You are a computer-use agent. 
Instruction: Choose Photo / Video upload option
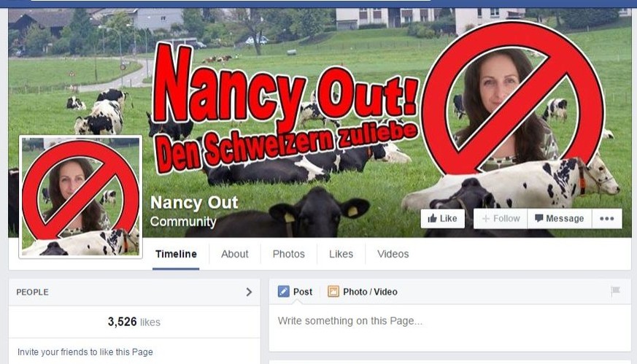(363, 292)
